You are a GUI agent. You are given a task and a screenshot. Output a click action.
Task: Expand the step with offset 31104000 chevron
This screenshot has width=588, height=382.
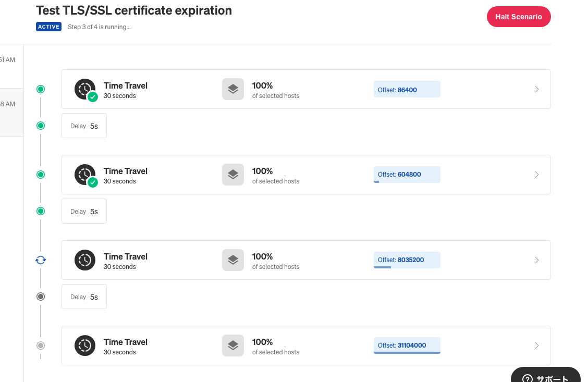pos(536,346)
